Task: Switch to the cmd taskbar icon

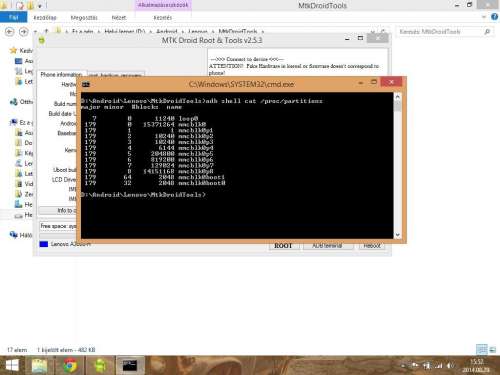Action: pyautogui.click(x=130, y=366)
